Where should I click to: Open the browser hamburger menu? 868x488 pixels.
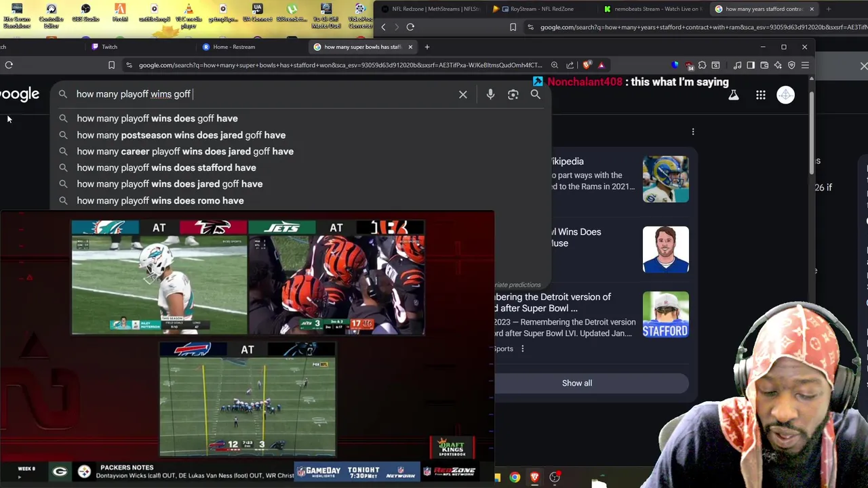805,65
